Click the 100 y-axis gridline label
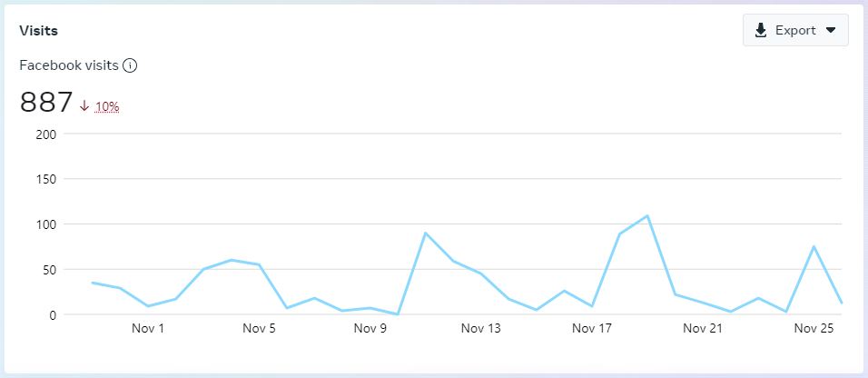 (x=44, y=224)
